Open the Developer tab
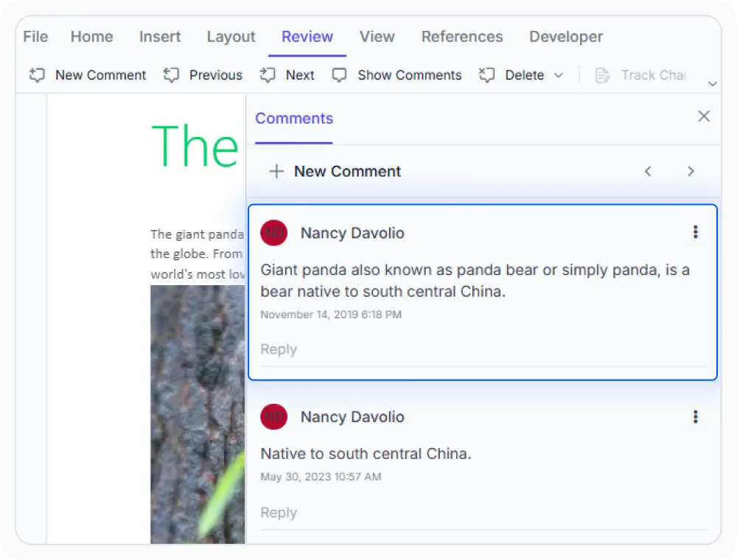Viewport: 737px width, 560px height. 566,37
